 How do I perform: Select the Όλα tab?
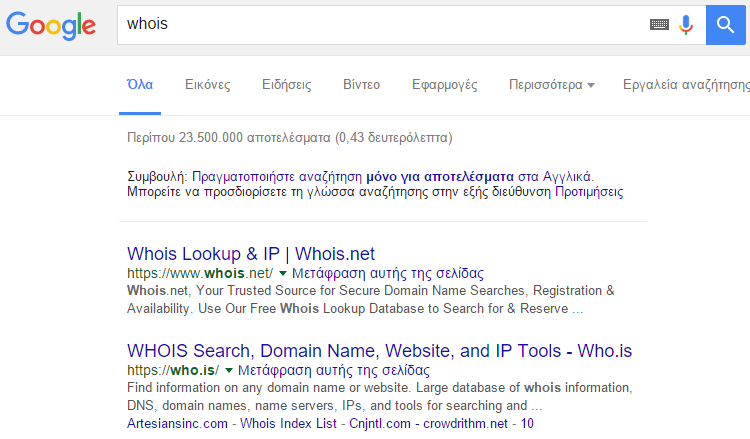140,85
